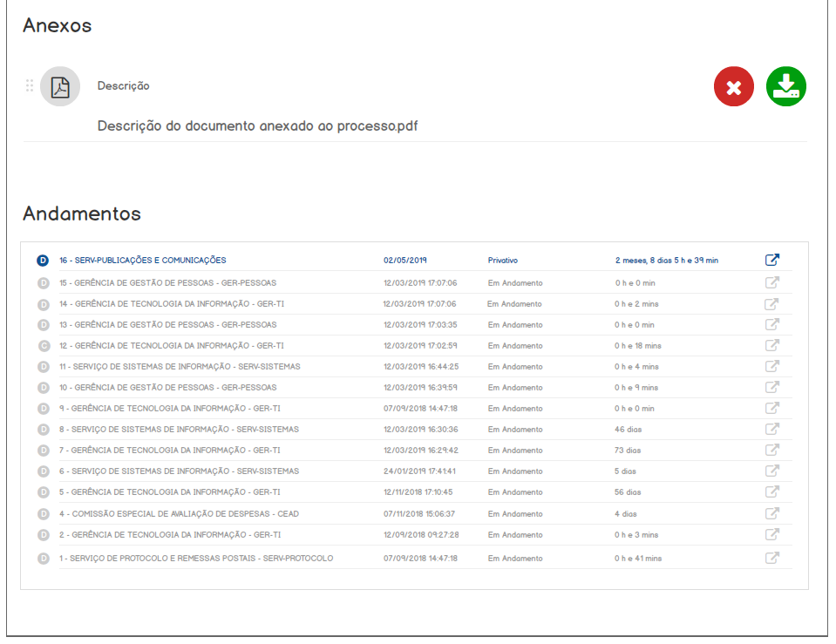Select row 14 - Gerência de Tecnologia da Informação

click(172, 304)
